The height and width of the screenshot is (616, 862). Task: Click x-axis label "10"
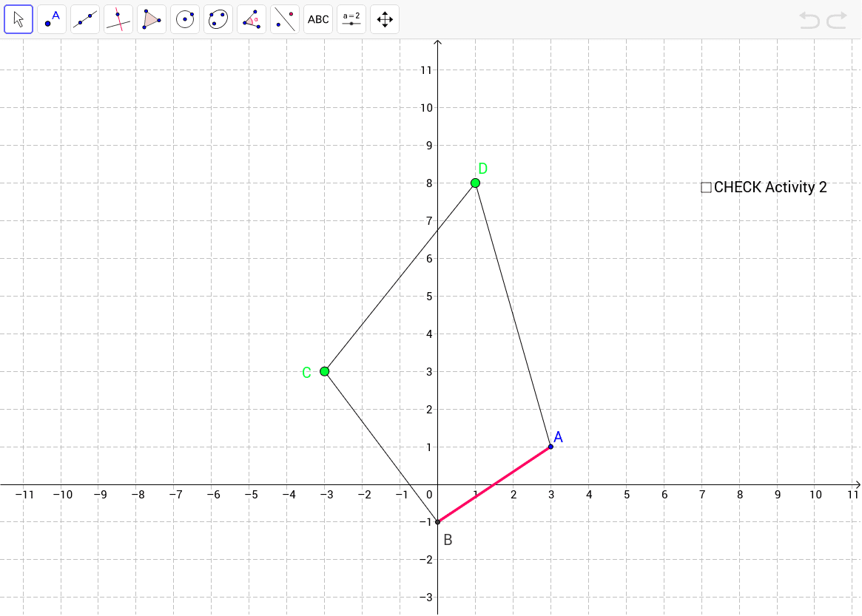coord(815,495)
